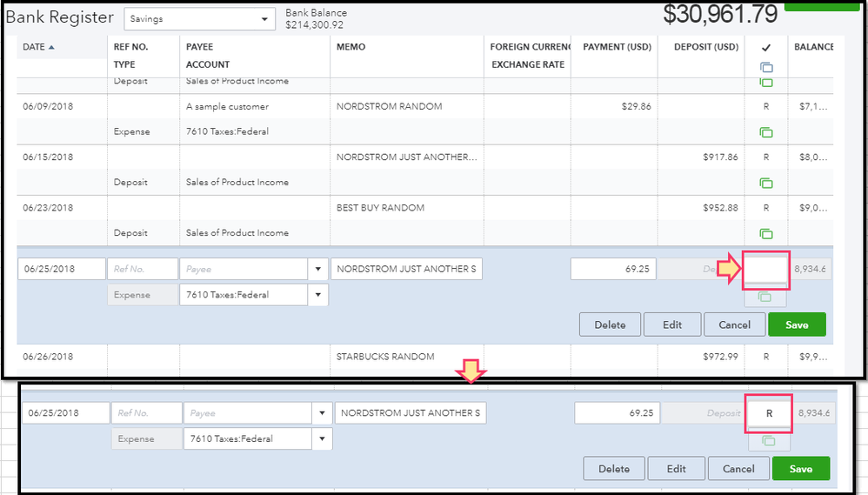The image size is (868, 495).
Task: Click the $952.88 deposit amount
Action: point(720,208)
